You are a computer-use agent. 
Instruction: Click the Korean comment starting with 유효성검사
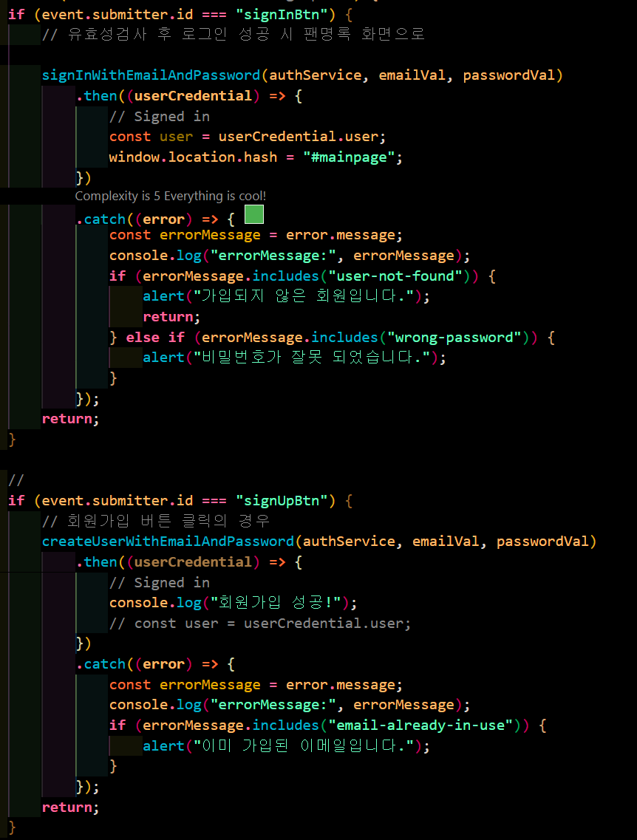coord(234,35)
